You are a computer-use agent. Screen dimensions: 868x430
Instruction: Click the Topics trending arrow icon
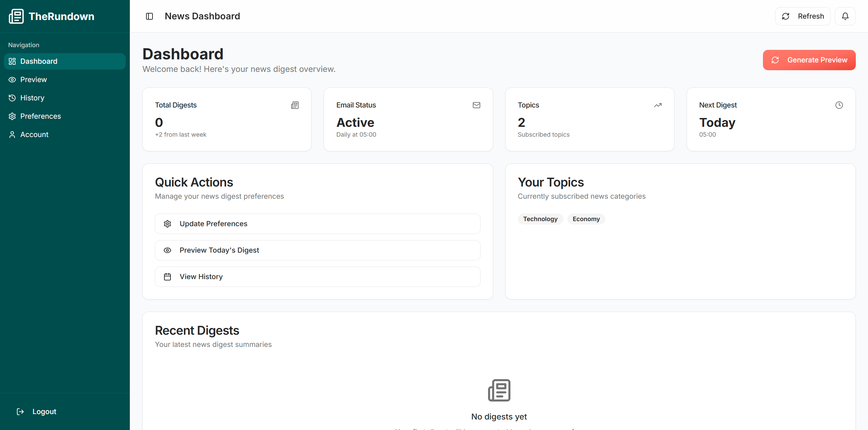[658, 105]
